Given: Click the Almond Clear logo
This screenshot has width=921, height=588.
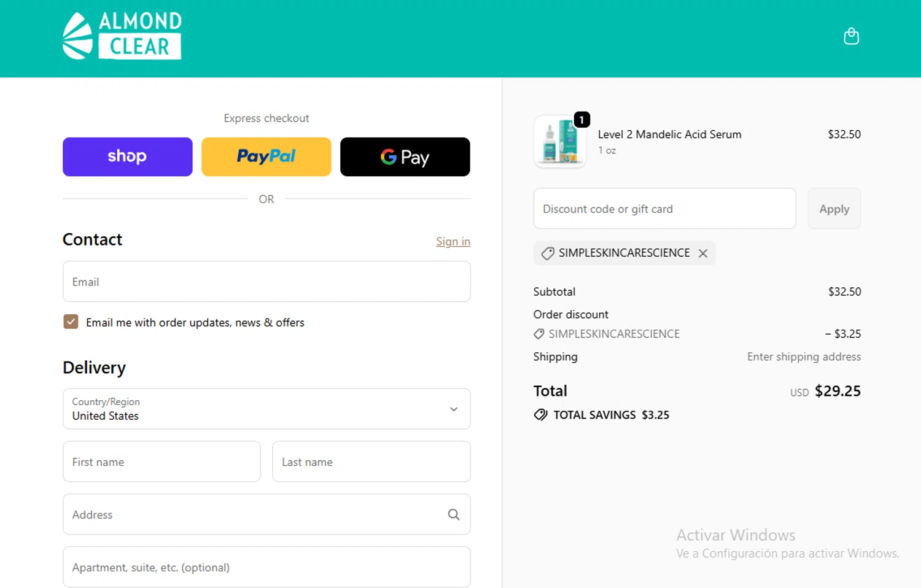Looking at the screenshot, I should click(122, 36).
